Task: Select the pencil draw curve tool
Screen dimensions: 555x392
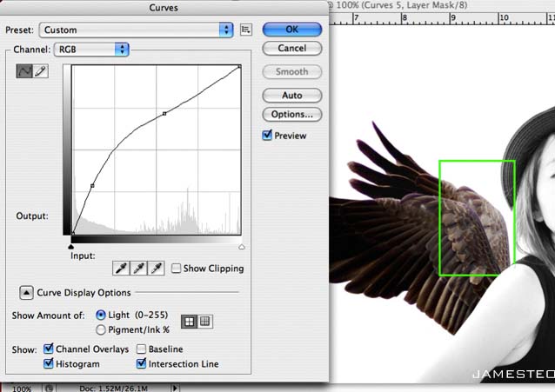Action: coord(41,71)
